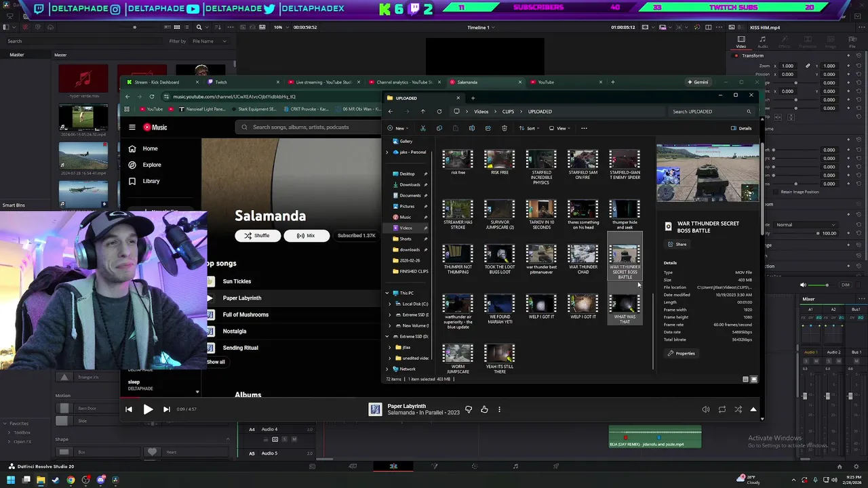Expand the Network tree node

(x=387, y=369)
